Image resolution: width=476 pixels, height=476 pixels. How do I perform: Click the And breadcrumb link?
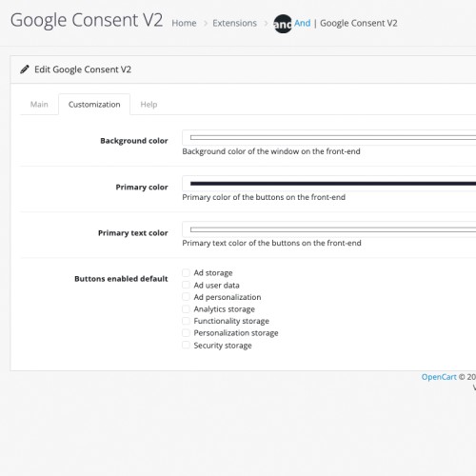(302, 23)
